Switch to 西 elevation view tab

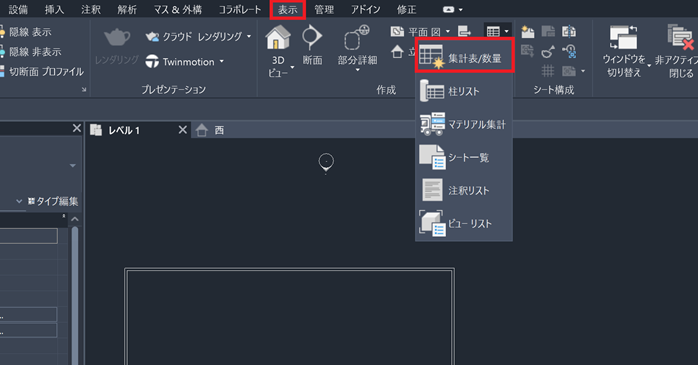point(219,130)
